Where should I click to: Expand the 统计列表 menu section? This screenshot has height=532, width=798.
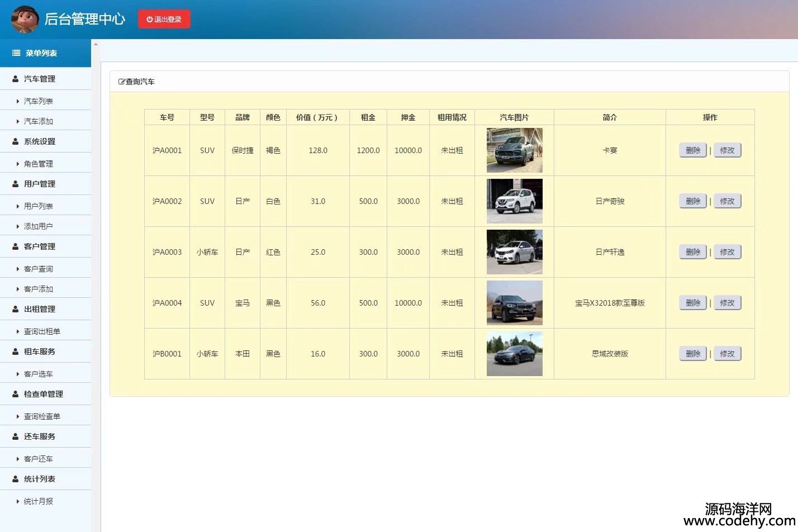pyautogui.click(x=45, y=479)
